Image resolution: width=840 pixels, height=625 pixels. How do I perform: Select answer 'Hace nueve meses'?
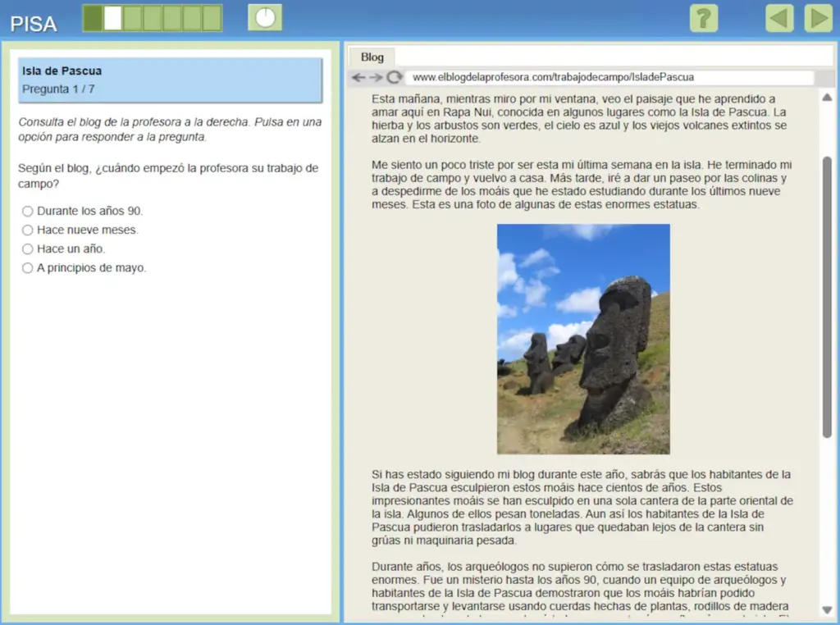27,230
